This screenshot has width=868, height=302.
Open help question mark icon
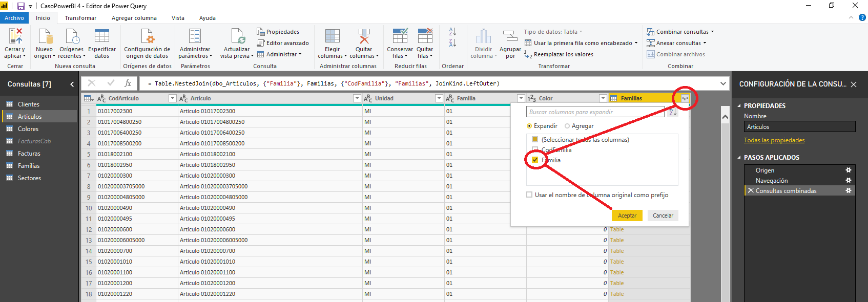point(862,17)
